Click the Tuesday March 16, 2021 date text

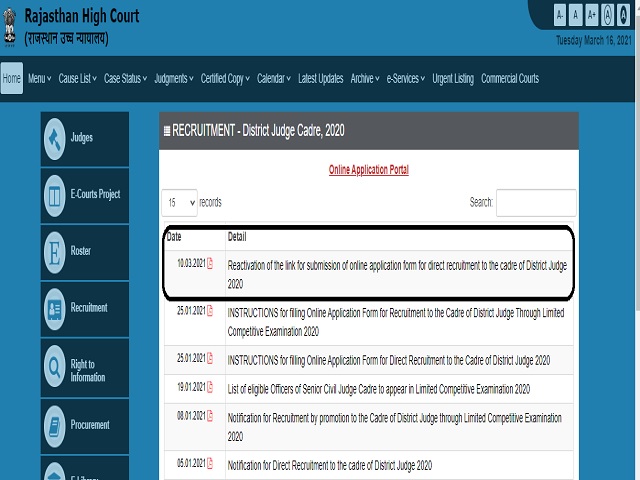click(x=593, y=40)
